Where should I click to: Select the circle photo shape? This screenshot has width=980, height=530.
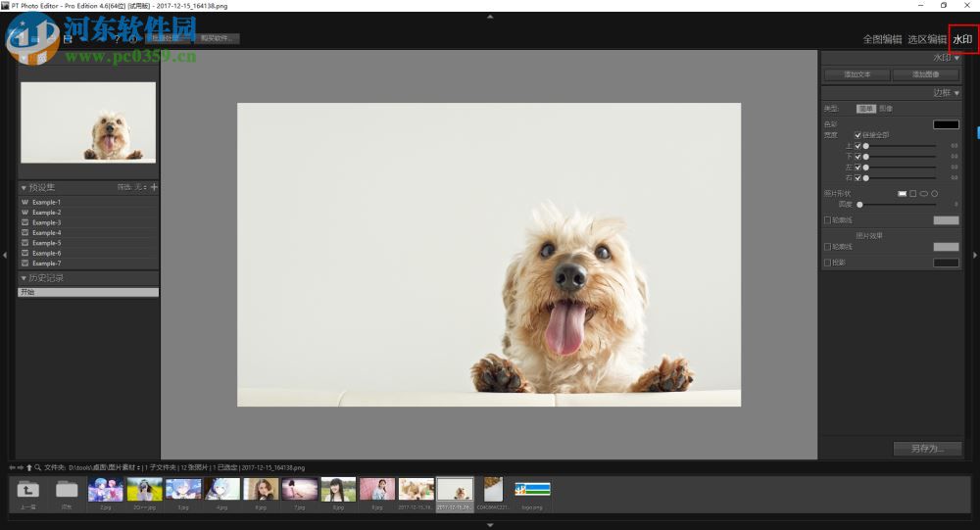click(x=934, y=194)
